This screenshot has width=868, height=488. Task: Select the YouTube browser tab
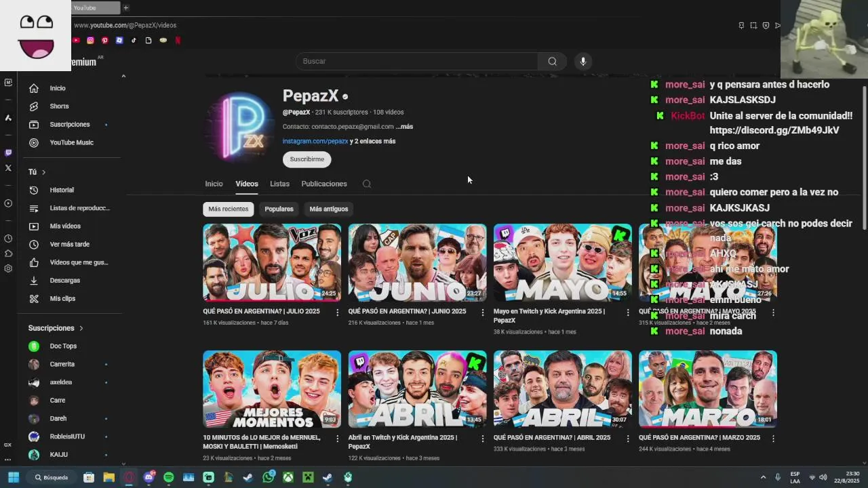(x=95, y=7)
